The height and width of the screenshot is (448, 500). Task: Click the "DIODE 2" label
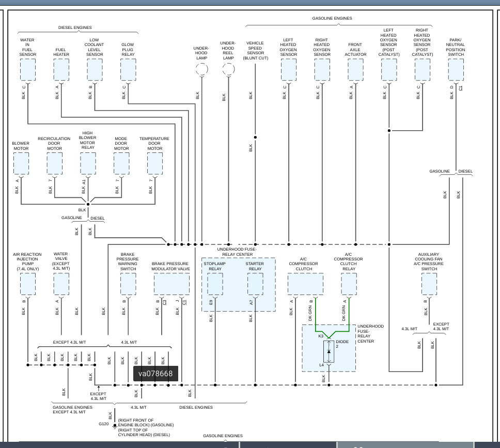[x=342, y=344]
